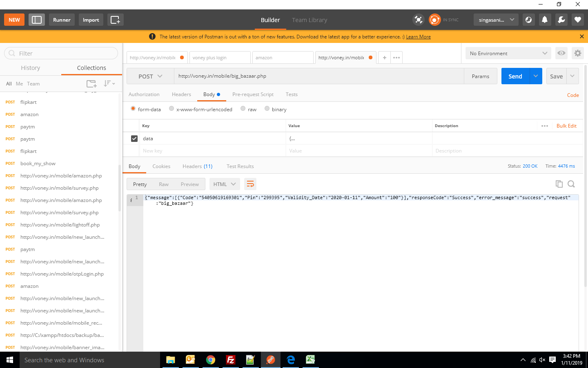This screenshot has height=368, width=588.
Task: Select binary body type
Action: [x=267, y=109]
